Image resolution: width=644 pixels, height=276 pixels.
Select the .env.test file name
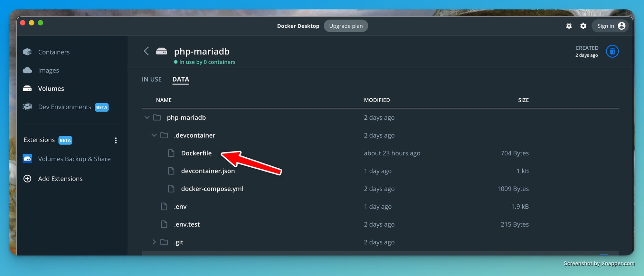tap(187, 224)
